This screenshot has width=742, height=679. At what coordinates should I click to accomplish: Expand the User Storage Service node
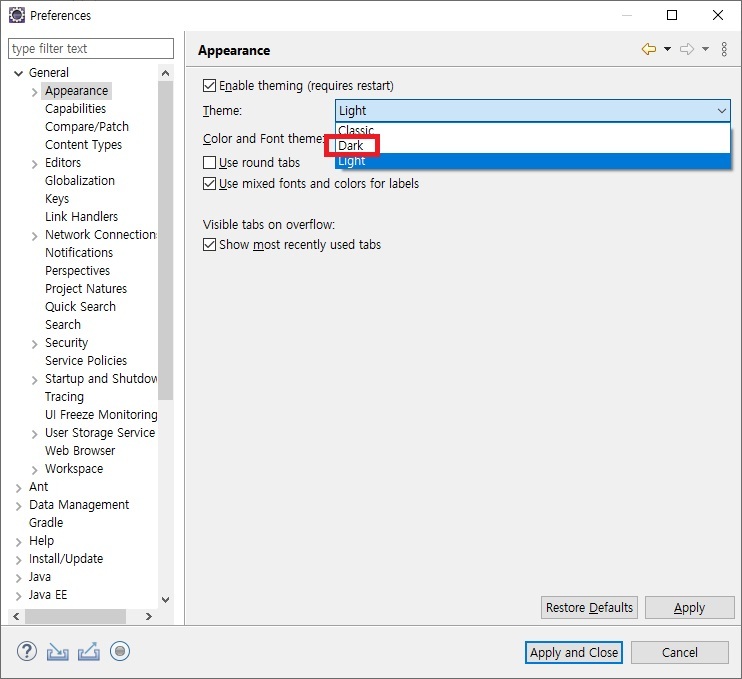[x=35, y=434]
